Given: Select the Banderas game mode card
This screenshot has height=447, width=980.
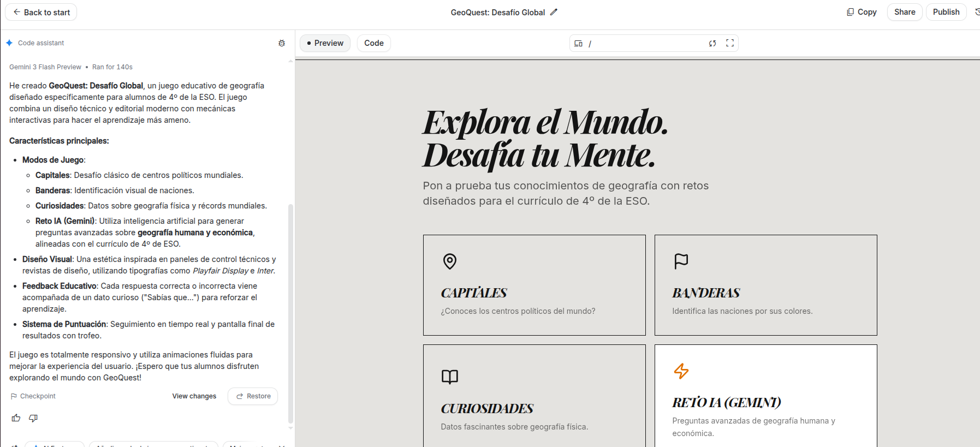Looking at the screenshot, I should 765,285.
